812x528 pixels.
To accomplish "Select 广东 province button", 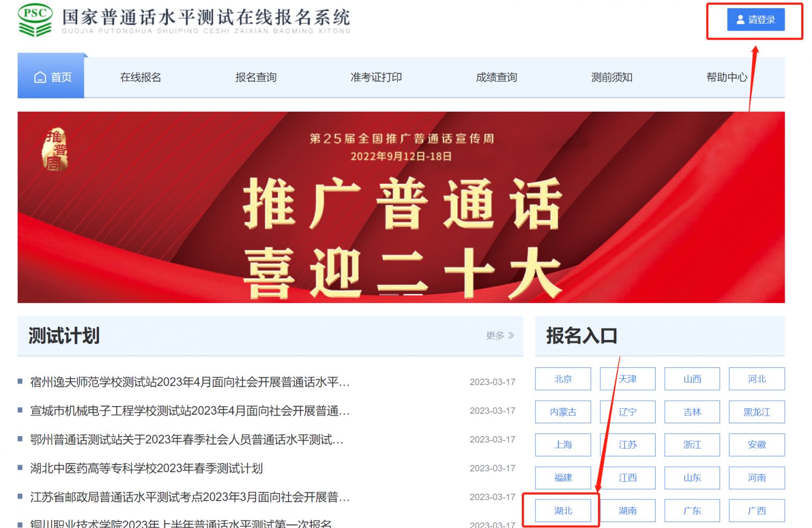I will coord(692,511).
